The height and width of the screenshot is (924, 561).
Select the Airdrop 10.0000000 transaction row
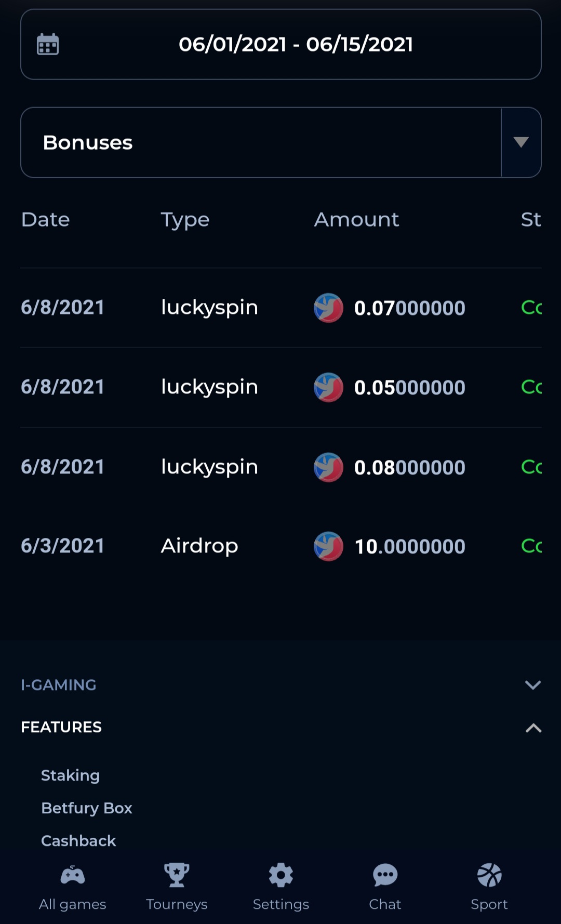tap(281, 546)
